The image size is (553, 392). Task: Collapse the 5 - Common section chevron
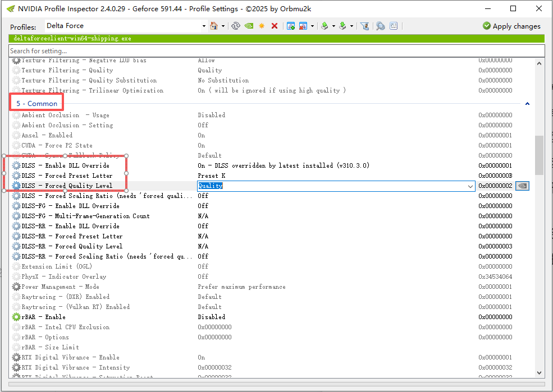pyautogui.click(x=527, y=104)
